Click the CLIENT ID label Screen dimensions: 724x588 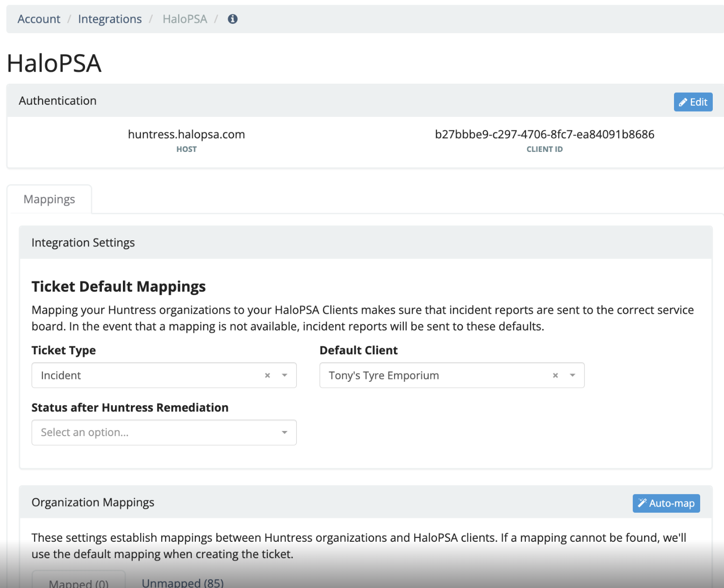coord(545,150)
